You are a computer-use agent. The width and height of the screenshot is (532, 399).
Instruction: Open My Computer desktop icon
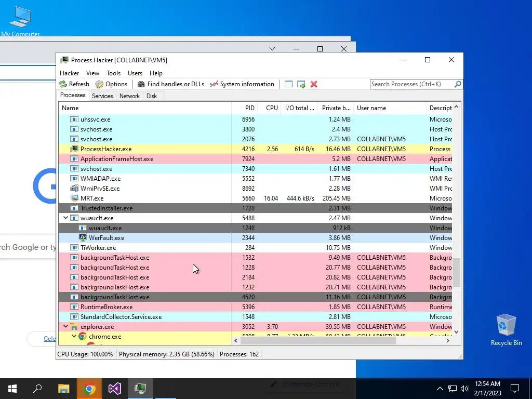point(20,20)
